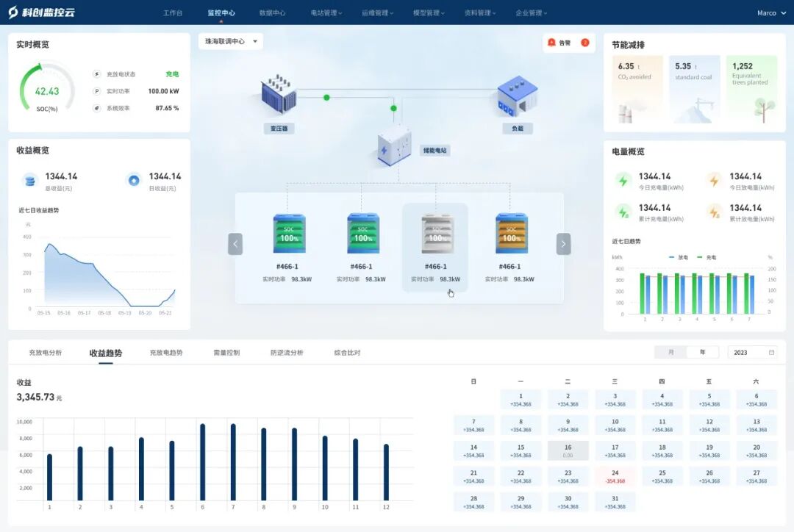Switch calendar view to 年 (year)
Viewport: 794px width, 532px height.
coord(703,352)
